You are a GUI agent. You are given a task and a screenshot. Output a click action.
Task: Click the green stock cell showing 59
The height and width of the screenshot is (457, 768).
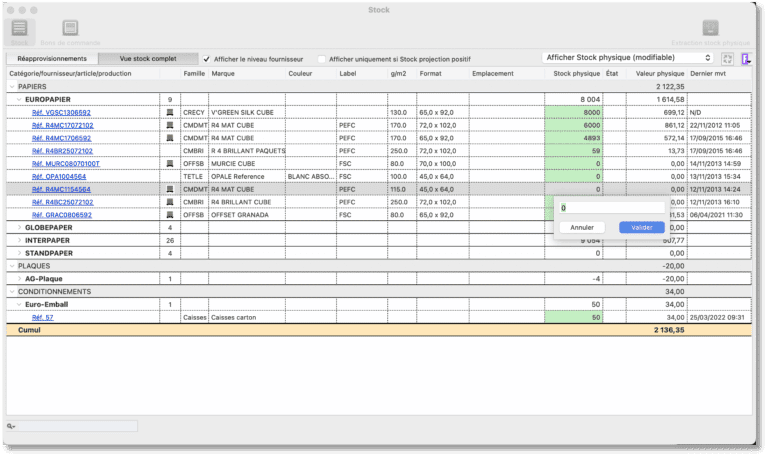point(573,151)
